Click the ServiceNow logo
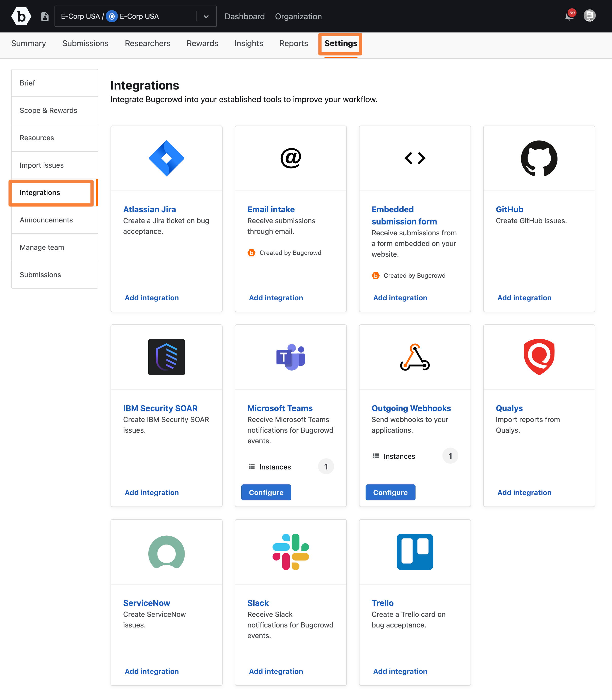Image resolution: width=612 pixels, height=700 pixels. 166,552
